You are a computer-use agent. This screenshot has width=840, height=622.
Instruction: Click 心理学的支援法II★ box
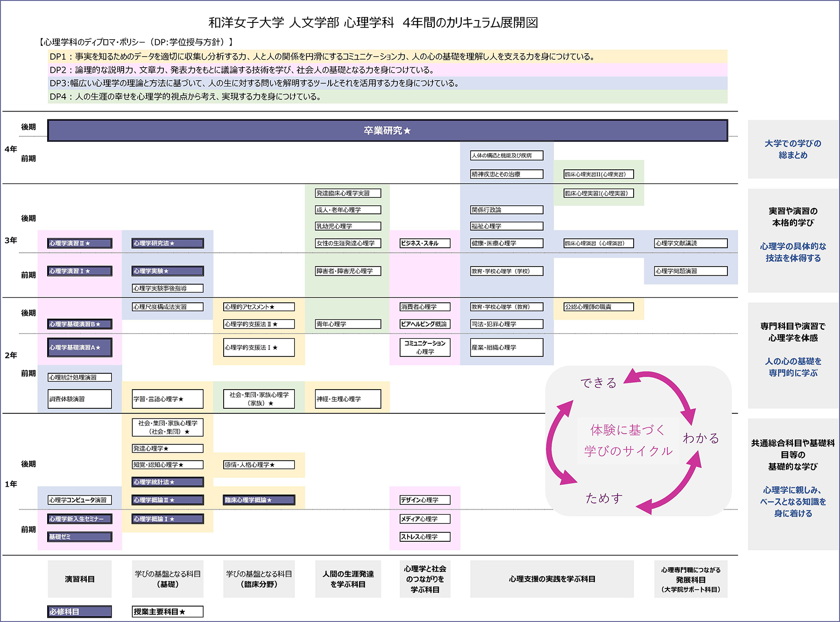[x=259, y=324]
